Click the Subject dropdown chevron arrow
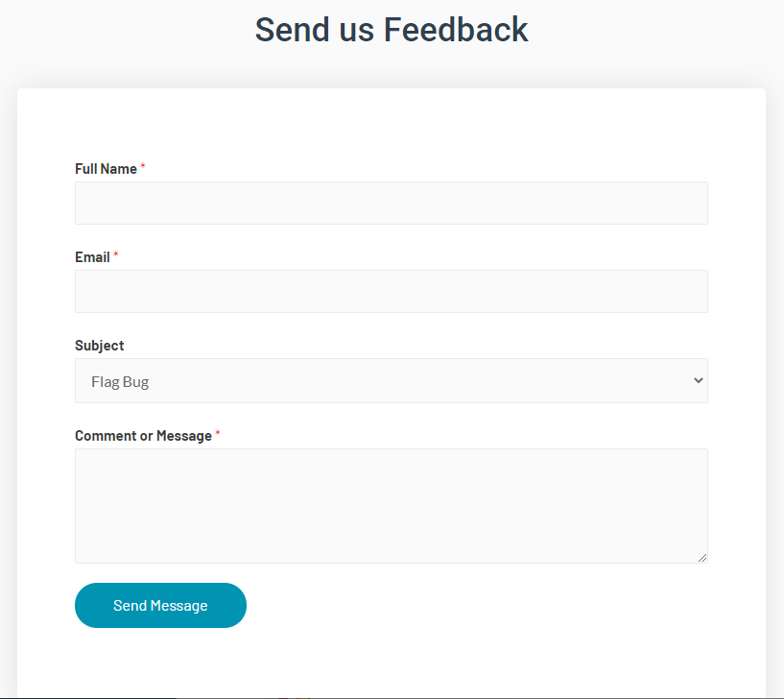 pyautogui.click(x=698, y=381)
